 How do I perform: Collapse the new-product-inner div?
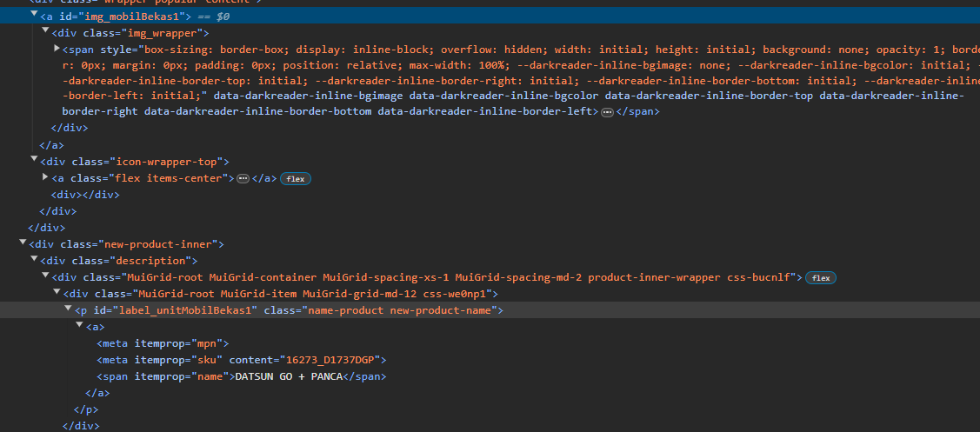point(22,243)
